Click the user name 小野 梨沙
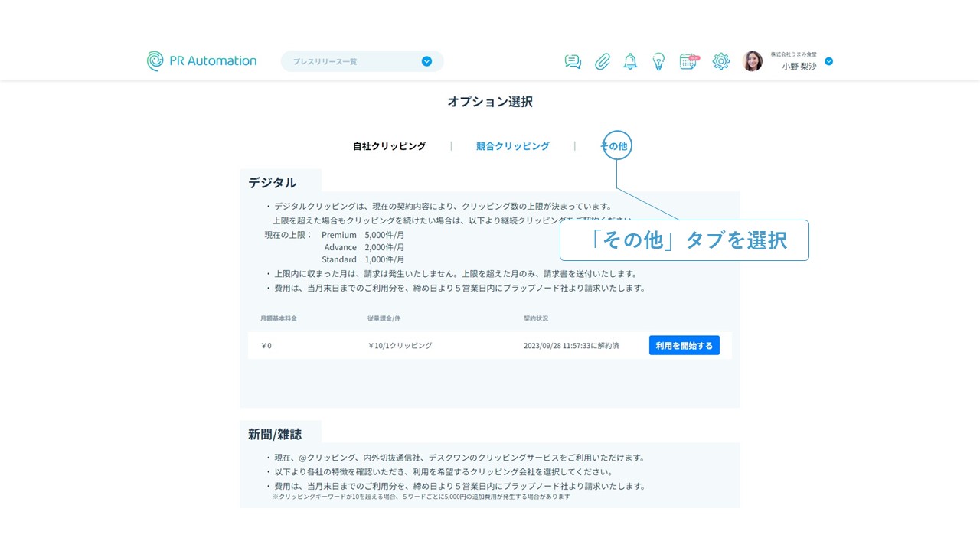 [x=799, y=67]
